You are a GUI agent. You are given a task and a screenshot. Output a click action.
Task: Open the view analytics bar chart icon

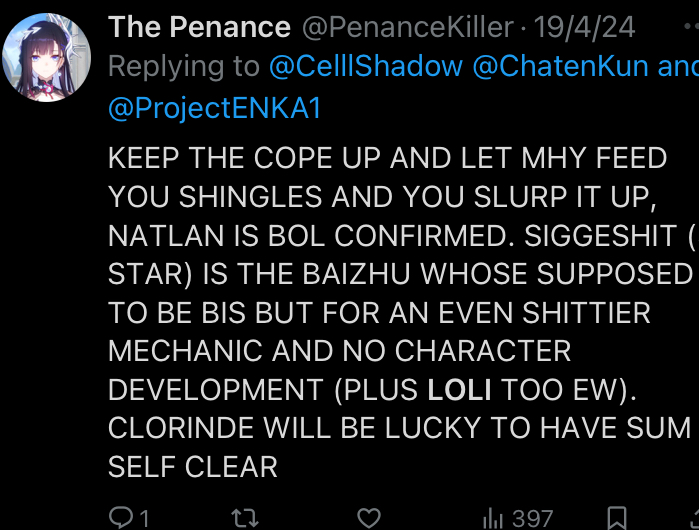pyautogui.click(x=492, y=517)
